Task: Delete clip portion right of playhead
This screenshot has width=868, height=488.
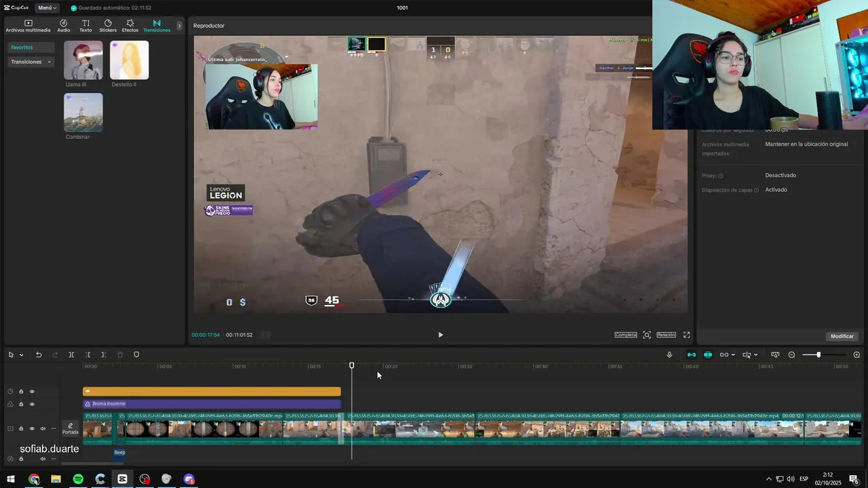Action: tap(104, 354)
